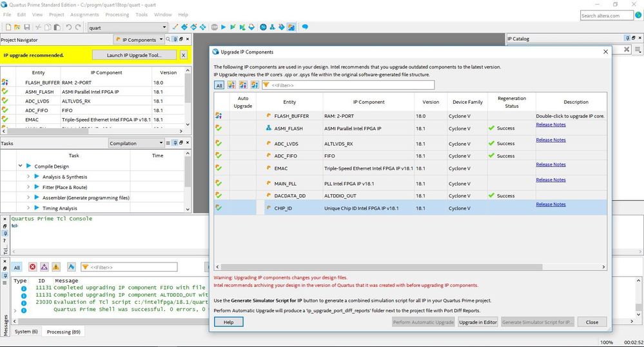Click the Undo arrow in toolbar
Image resolution: width=644 pixels, height=347 pixels.
tap(68, 27)
